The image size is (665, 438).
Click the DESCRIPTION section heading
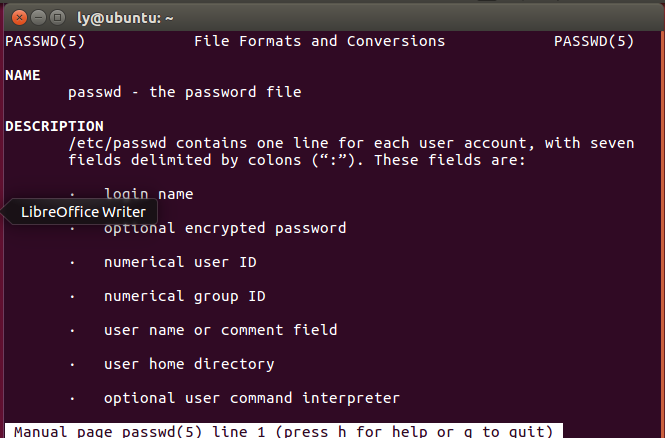click(54, 126)
